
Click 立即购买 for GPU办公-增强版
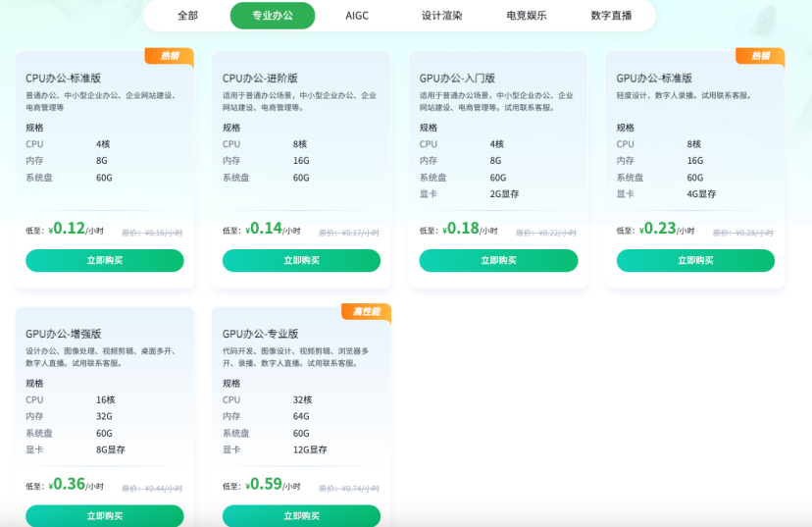click(105, 515)
